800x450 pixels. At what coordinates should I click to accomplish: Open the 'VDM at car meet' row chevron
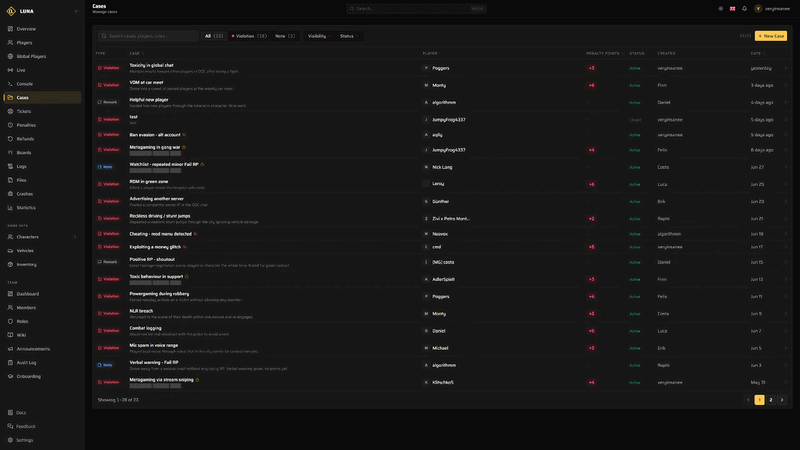click(786, 85)
